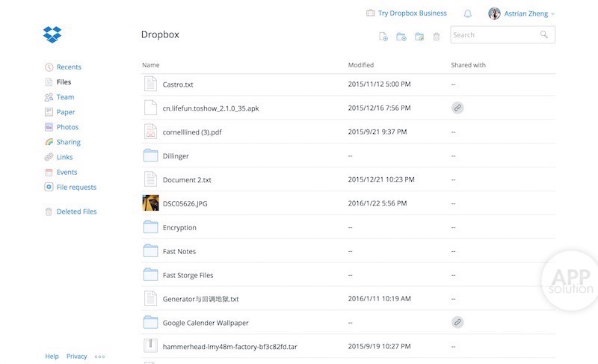Click the 2015/9/19 10:27 PM modified date
This screenshot has height=364, width=598.
click(379, 346)
